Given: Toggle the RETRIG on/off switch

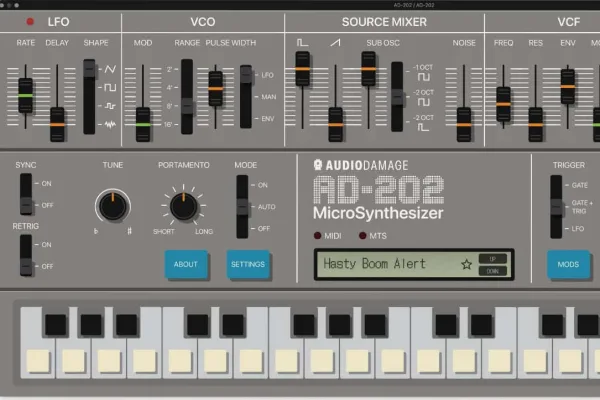Looking at the screenshot, I should tap(26, 255).
